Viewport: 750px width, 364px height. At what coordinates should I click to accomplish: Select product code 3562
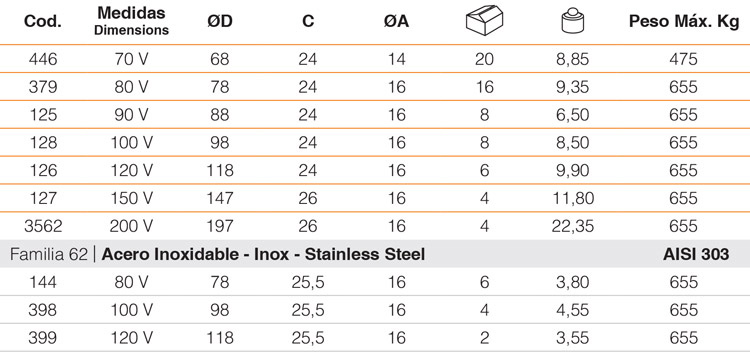43,226
